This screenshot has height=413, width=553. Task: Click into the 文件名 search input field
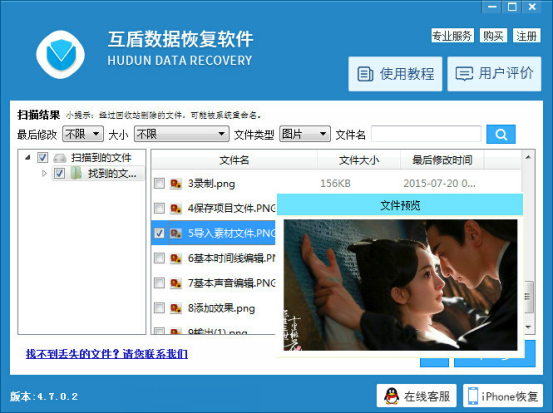click(x=426, y=134)
